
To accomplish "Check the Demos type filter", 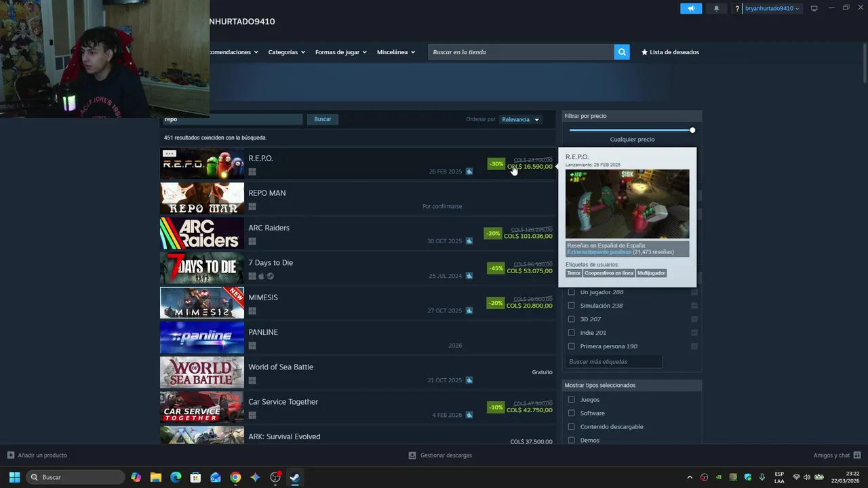I will tap(571, 441).
